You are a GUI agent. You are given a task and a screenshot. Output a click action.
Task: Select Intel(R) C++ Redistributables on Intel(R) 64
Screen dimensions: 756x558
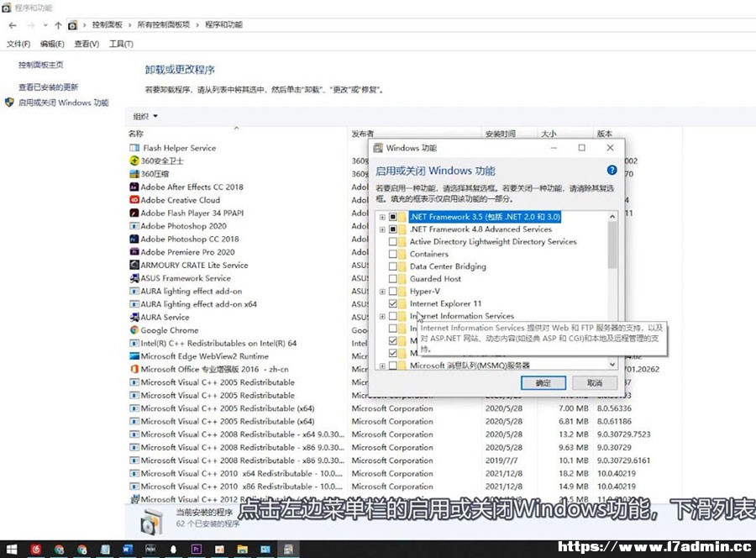218,343
